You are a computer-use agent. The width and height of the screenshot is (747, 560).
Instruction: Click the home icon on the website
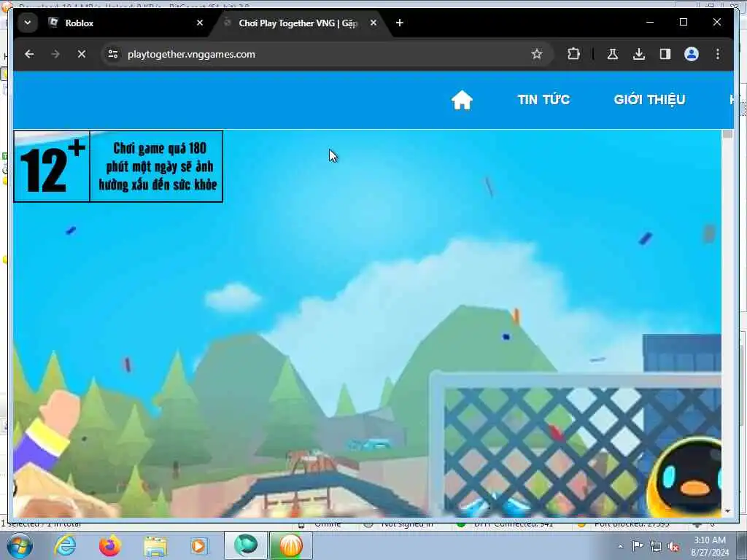462,100
